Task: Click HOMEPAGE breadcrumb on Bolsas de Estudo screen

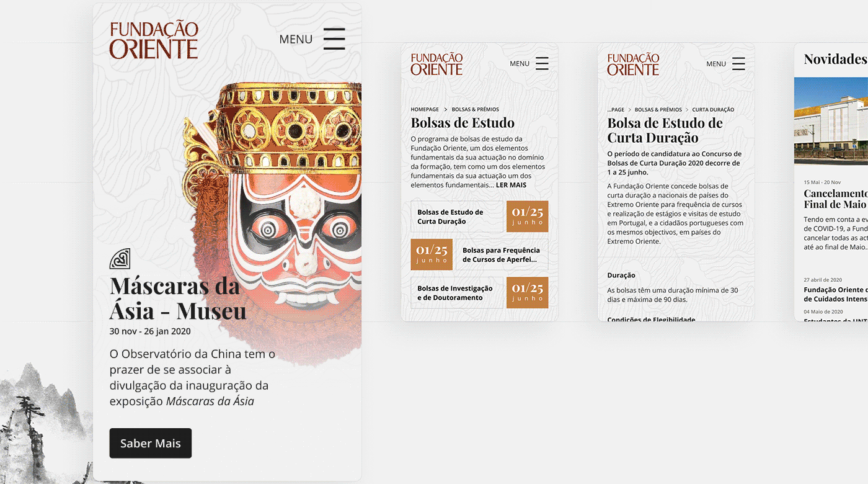Action: (x=425, y=109)
